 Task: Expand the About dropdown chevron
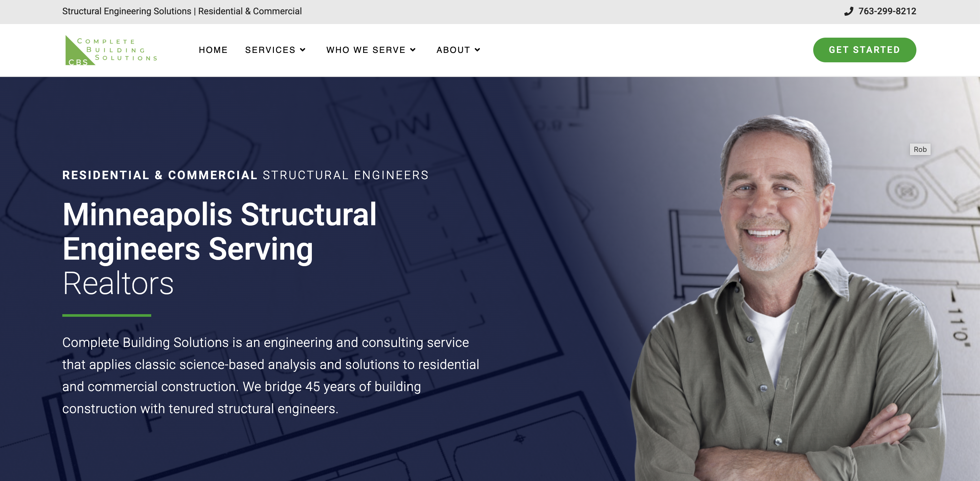[477, 50]
